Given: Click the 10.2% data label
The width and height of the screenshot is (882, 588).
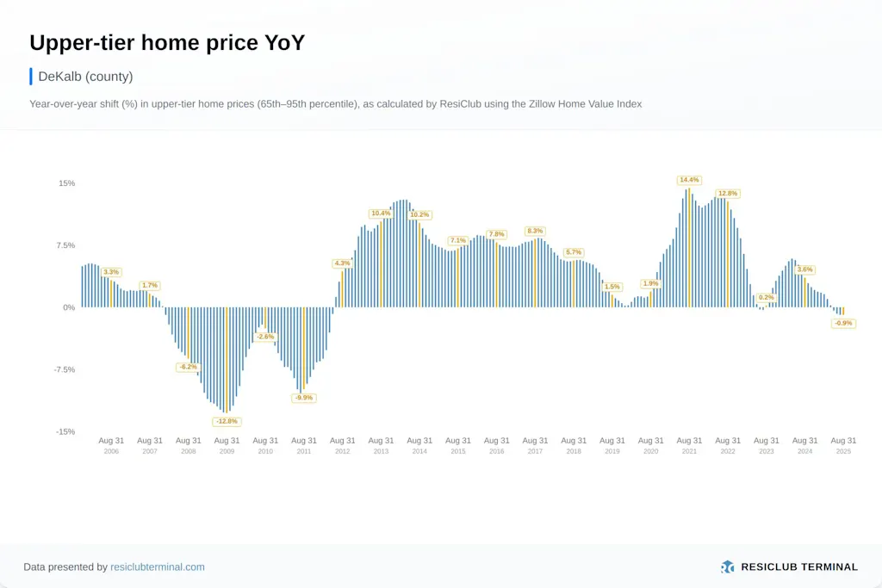Looking at the screenshot, I should 419,214.
